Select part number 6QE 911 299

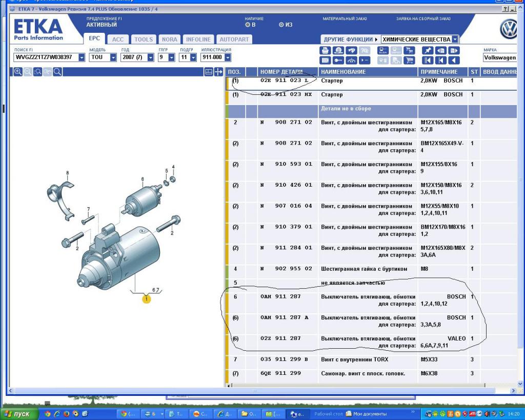280,373
